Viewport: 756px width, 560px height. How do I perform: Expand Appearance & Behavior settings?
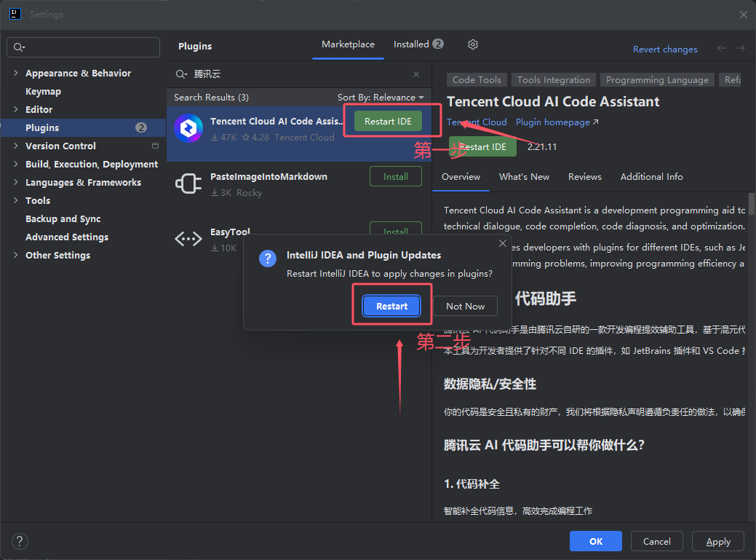click(x=16, y=73)
